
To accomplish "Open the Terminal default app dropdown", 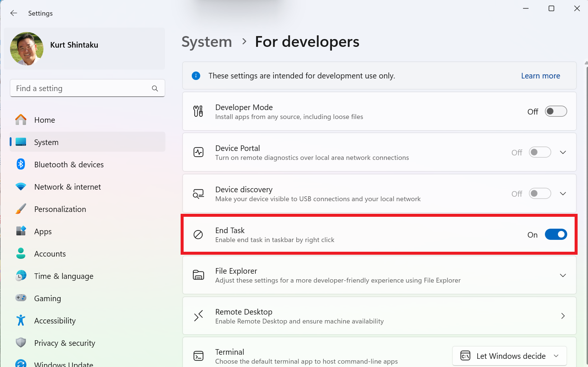I will 509,356.
